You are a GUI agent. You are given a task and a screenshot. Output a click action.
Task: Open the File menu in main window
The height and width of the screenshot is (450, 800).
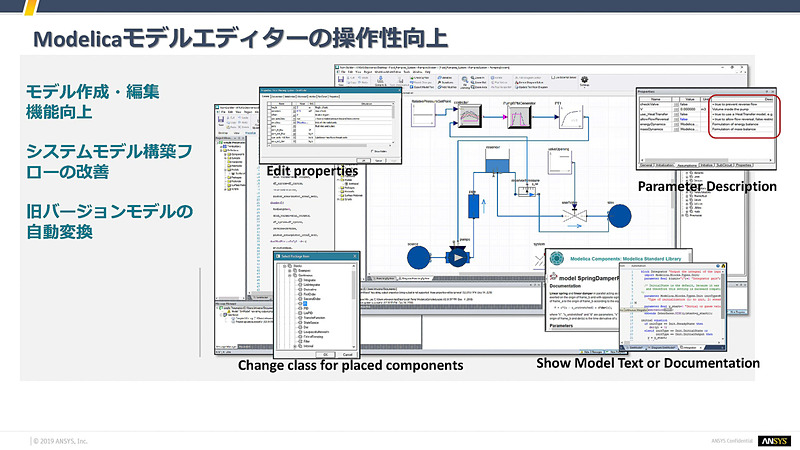pyautogui.click(x=343, y=72)
